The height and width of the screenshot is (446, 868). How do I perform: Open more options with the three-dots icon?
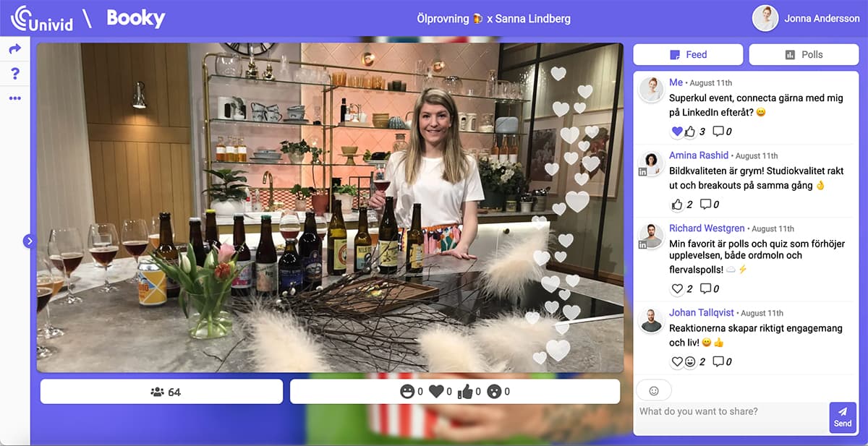pos(16,98)
